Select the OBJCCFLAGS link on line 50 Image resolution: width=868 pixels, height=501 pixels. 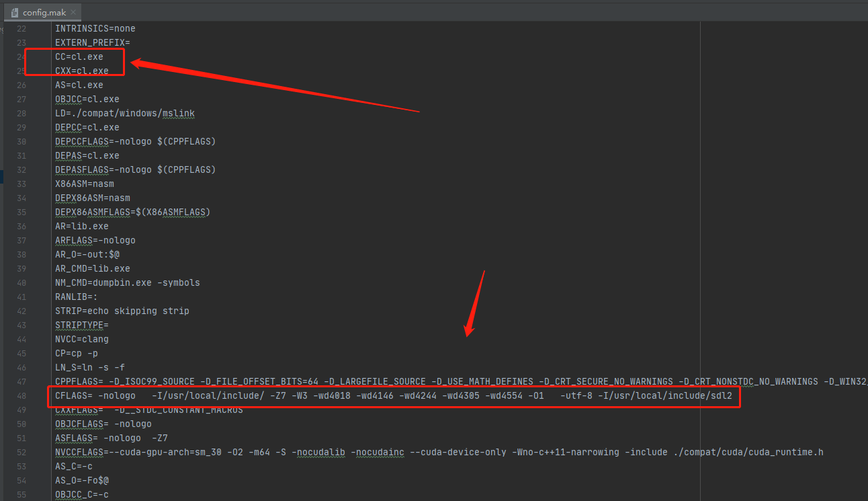pyautogui.click(x=79, y=424)
